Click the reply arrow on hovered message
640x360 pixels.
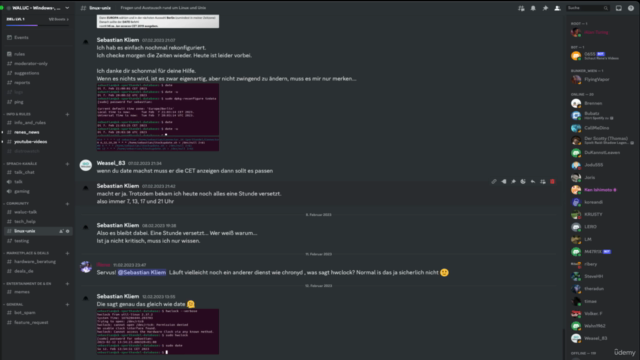(x=533, y=182)
